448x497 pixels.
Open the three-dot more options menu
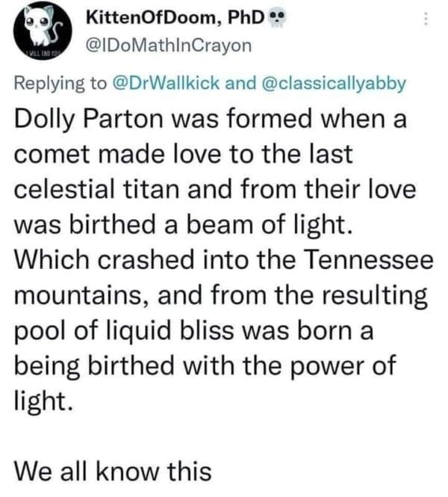[426, 21]
